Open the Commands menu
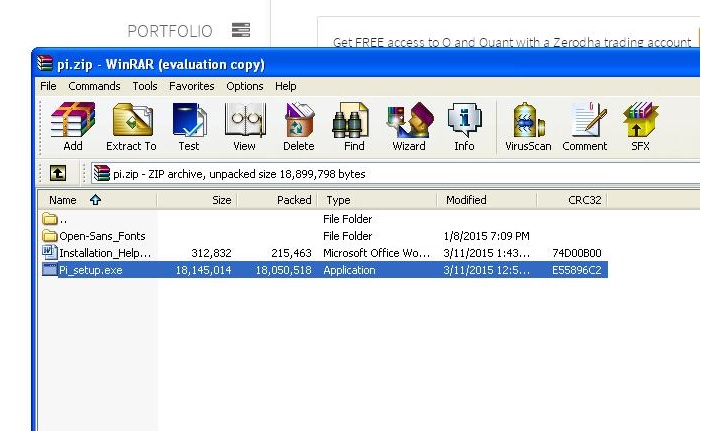The width and height of the screenshot is (702, 434). point(94,86)
